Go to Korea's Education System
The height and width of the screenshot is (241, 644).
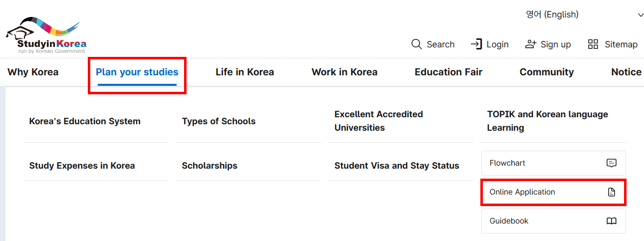pyautogui.click(x=85, y=121)
